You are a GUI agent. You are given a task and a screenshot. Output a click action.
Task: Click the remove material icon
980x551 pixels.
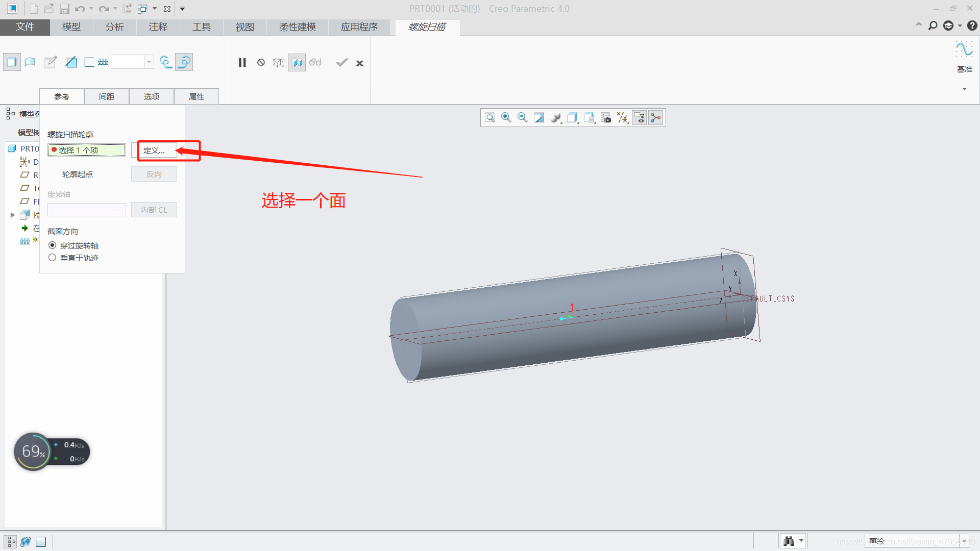tap(71, 62)
